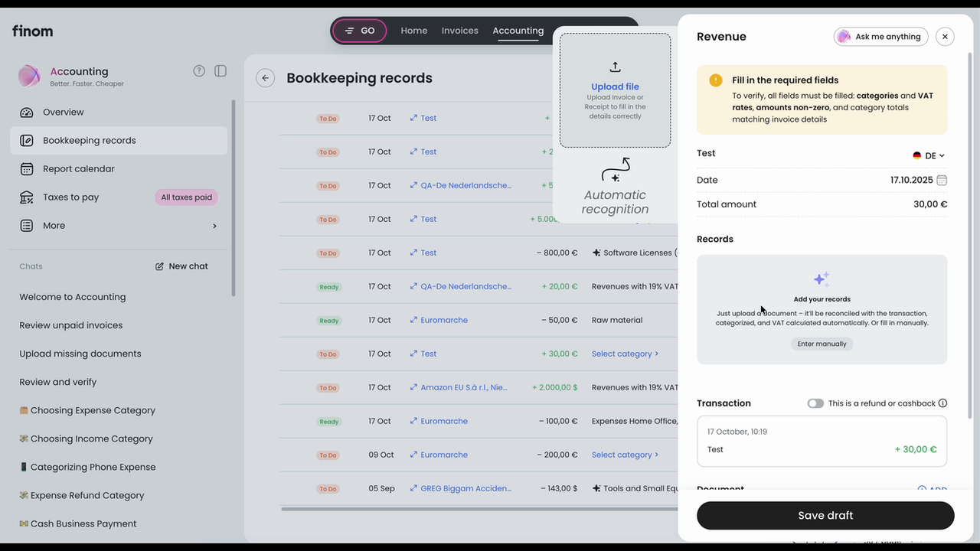The image size is (980, 551).
Task: Click the info icon next to refund or cashback
Action: point(942,403)
